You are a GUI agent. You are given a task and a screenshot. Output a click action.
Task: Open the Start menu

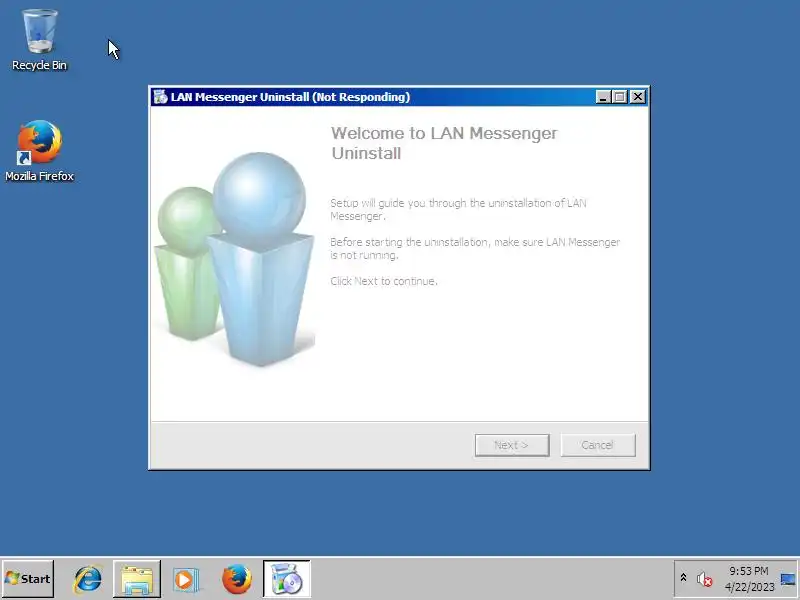28,579
